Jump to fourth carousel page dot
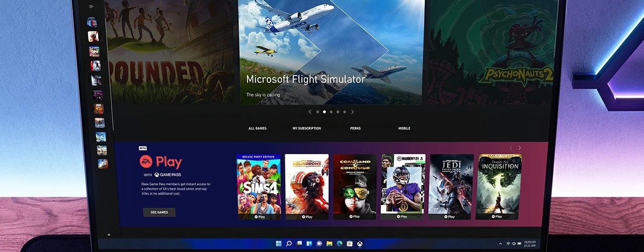Image resolution: width=644 pixels, height=252 pixels. tap(338, 112)
